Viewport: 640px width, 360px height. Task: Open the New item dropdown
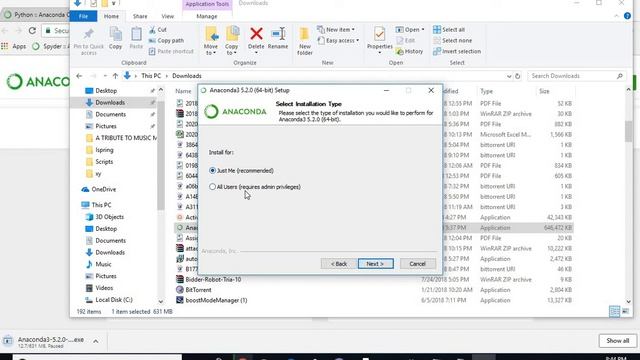336,30
